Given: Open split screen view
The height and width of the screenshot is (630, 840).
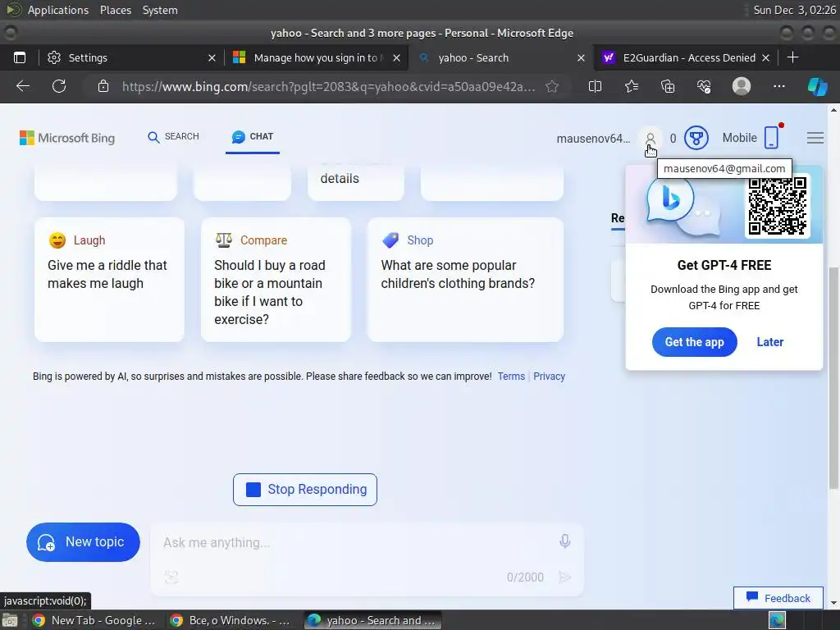Looking at the screenshot, I should point(595,86).
